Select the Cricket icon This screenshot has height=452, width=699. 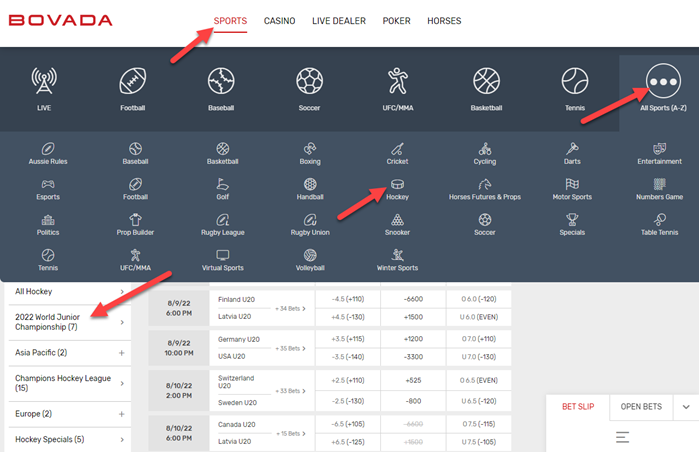tap(397, 153)
